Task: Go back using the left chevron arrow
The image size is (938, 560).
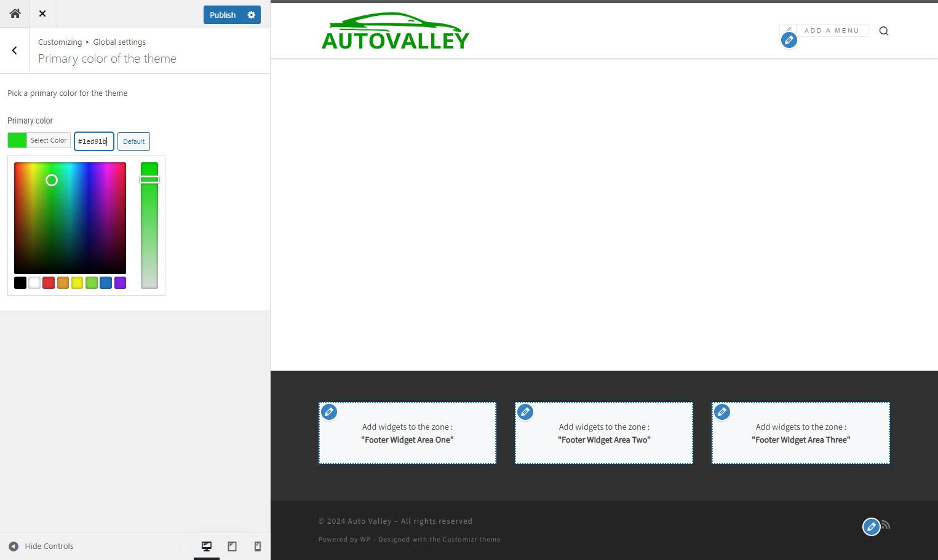Action: [15, 50]
